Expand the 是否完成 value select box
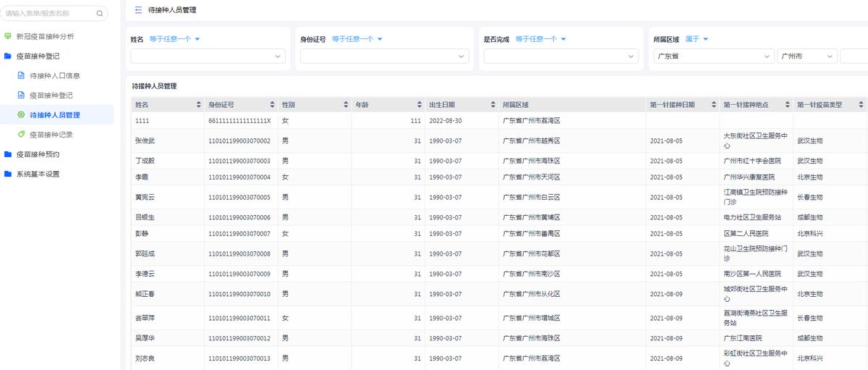Screen dimensions: 868x370 pos(561,56)
